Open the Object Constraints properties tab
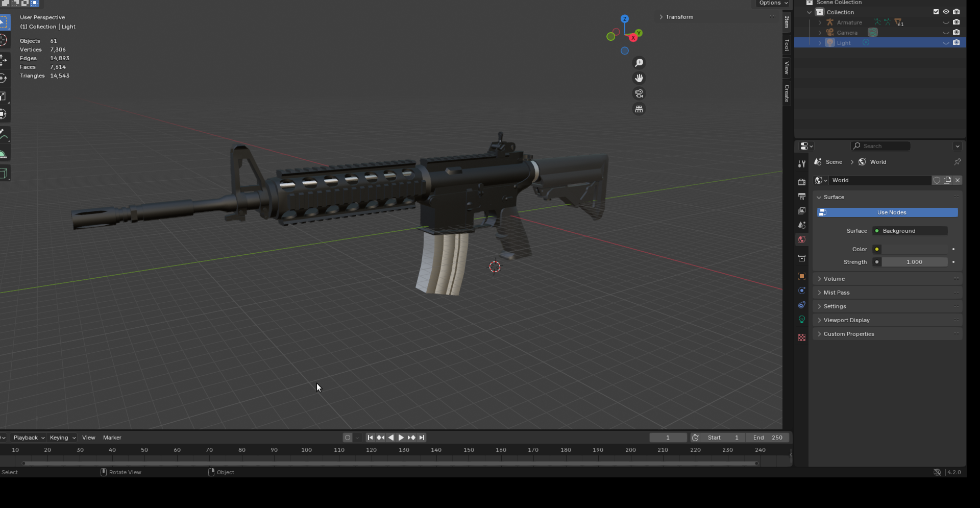The image size is (980, 508). click(x=802, y=305)
